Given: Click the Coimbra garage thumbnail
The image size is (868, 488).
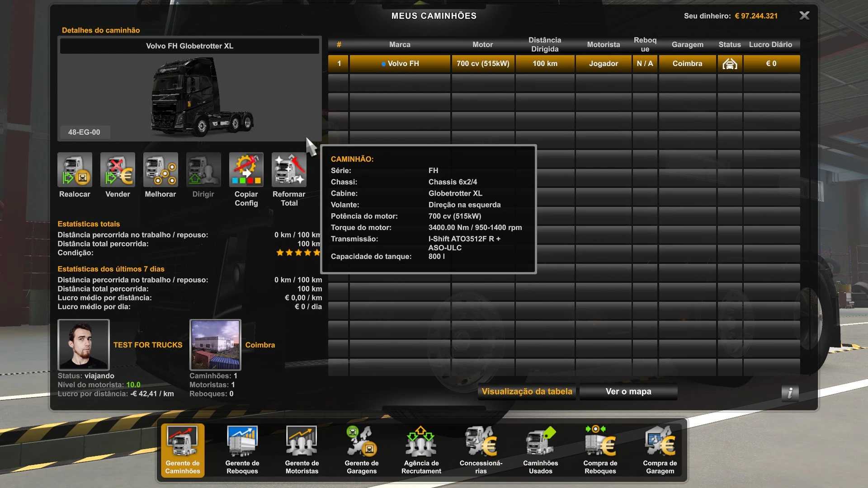Looking at the screenshot, I should [215, 345].
